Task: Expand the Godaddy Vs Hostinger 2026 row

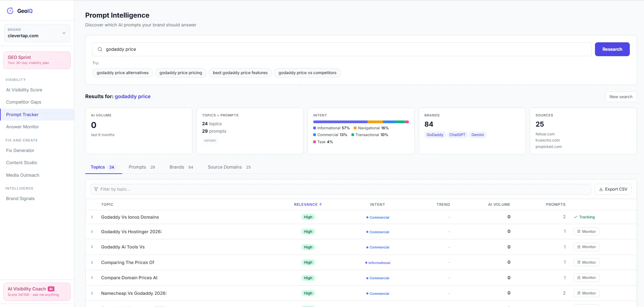Action: (92, 232)
